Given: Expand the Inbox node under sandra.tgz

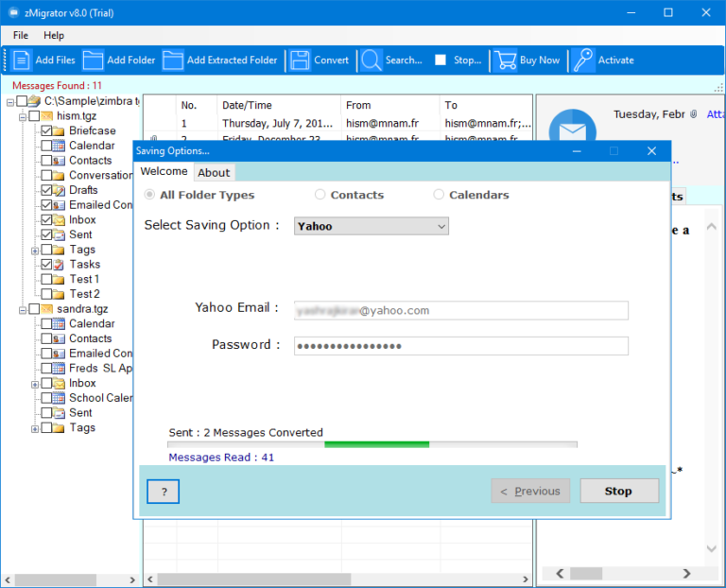Looking at the screenshot, I should [x=35, y=385].
